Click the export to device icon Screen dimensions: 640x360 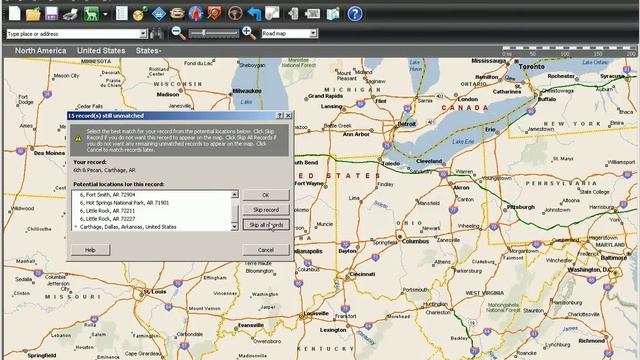312,14
